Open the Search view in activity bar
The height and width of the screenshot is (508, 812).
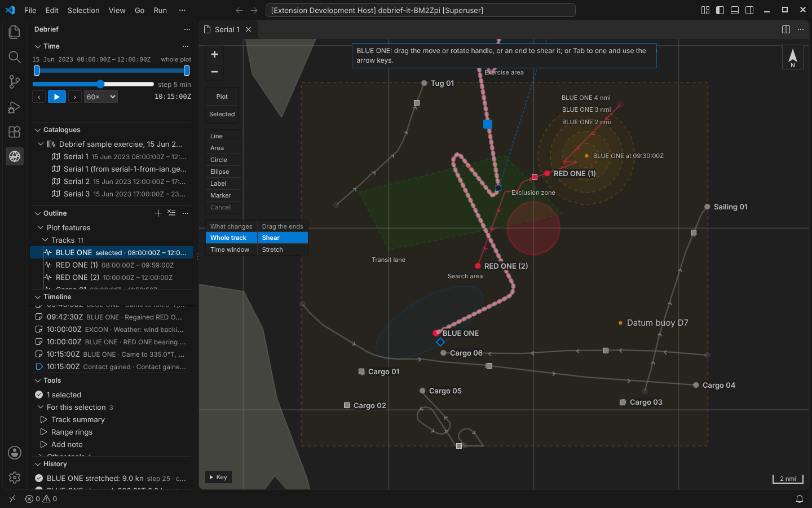tap(15, 57)
